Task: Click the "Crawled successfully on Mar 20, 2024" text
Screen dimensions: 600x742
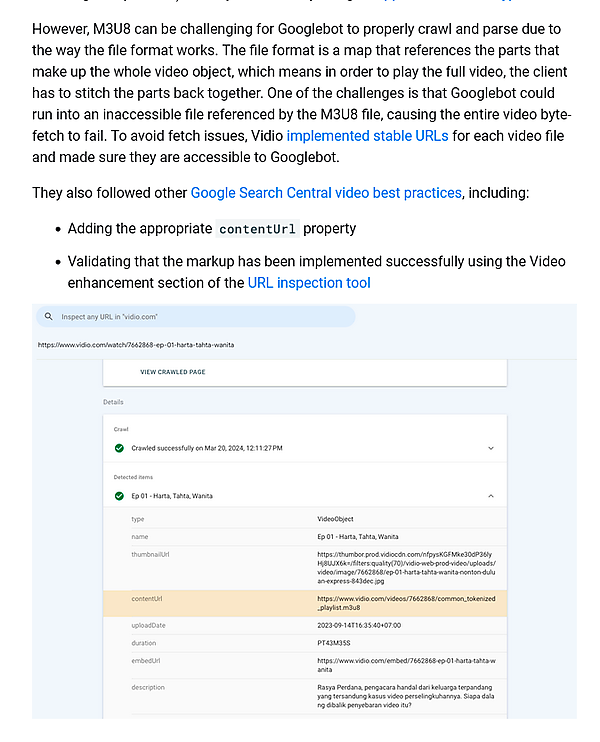Action: (206, 448)
